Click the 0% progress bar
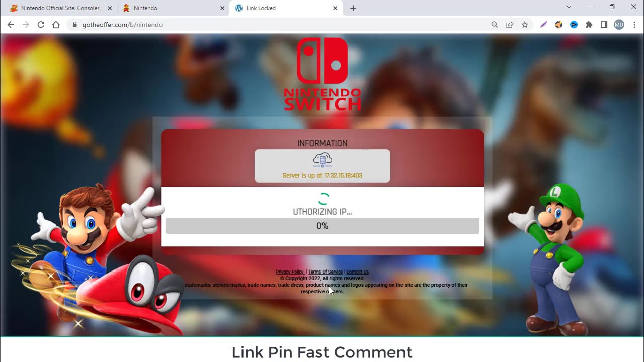This screenshot has height=362, width=644. (x=323, y=226)
